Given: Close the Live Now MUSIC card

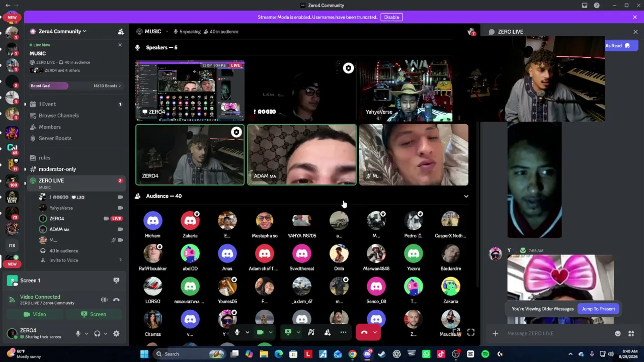Looking at the screenshot, I should [x=120, y=45].
